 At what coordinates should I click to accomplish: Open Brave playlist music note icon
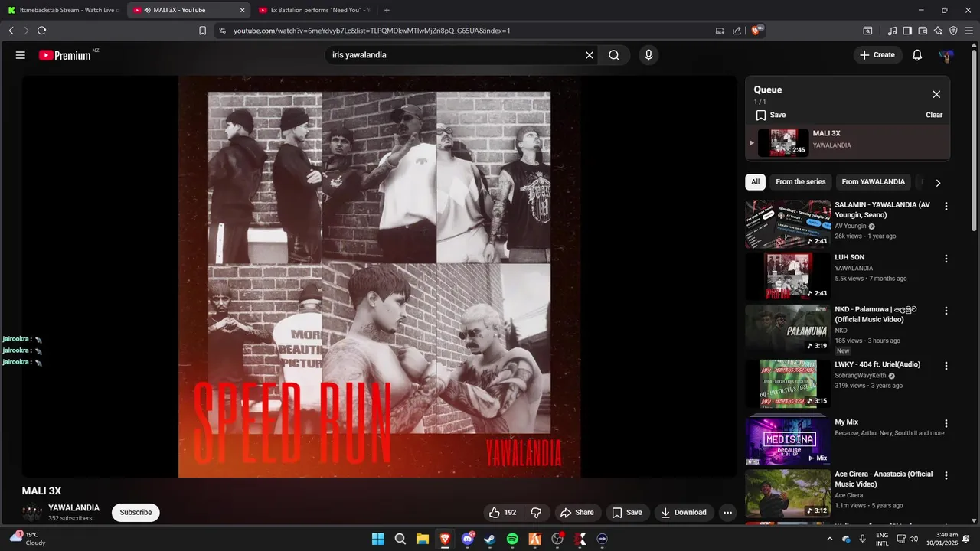(892, 31)
